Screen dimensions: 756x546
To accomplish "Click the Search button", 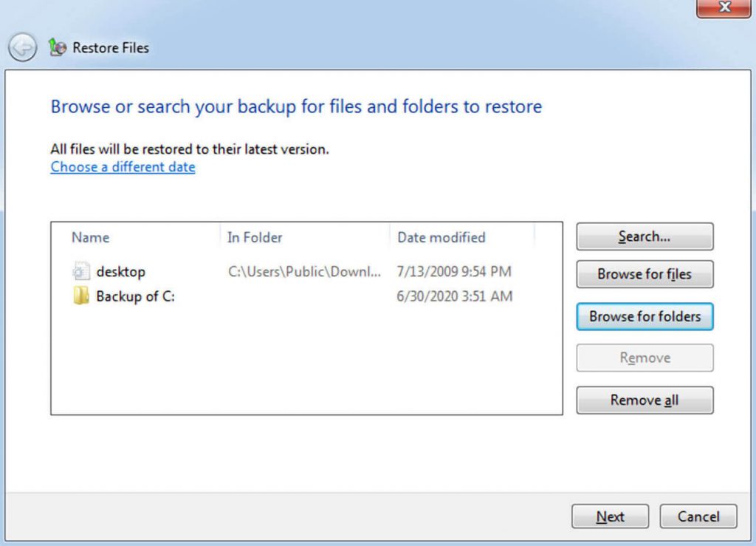I will (644, 236).
